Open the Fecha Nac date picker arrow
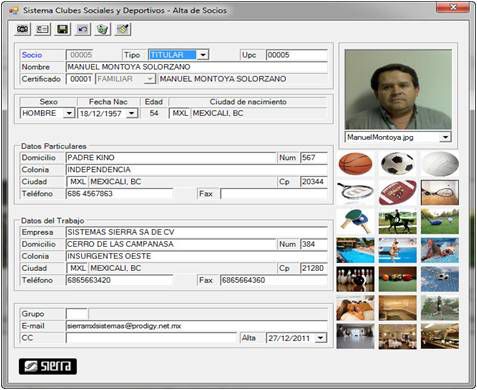The width and height of the screenshot is (477, 390). pyautogui.click(x=132, y=113)
